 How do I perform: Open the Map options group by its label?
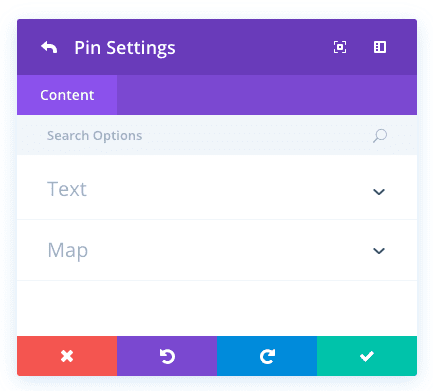click(68, 250)
